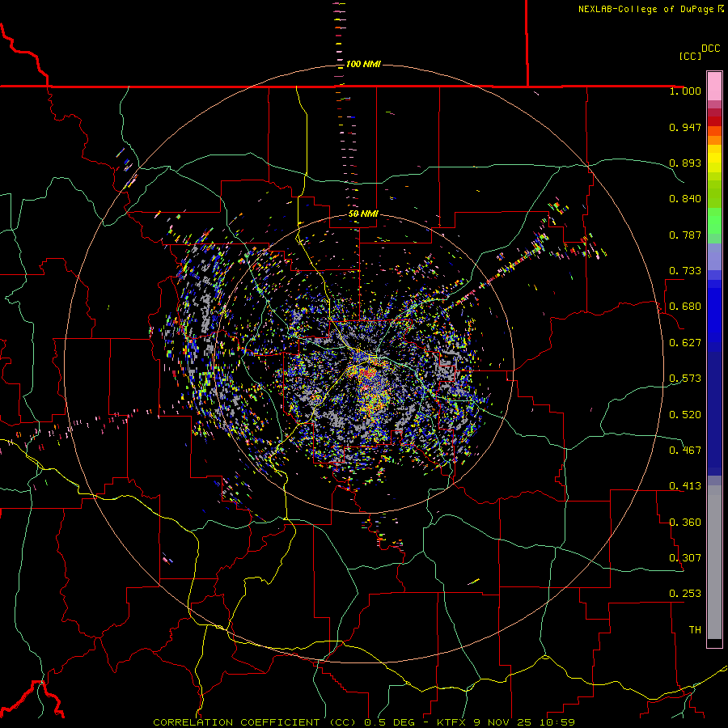This screenshot has width=728, height=728.
Task: Select the 0.360 scale value
Action: pos(685,523)
